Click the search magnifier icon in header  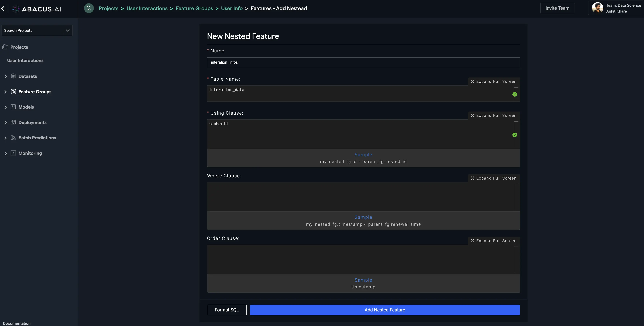tap(89, 8)
